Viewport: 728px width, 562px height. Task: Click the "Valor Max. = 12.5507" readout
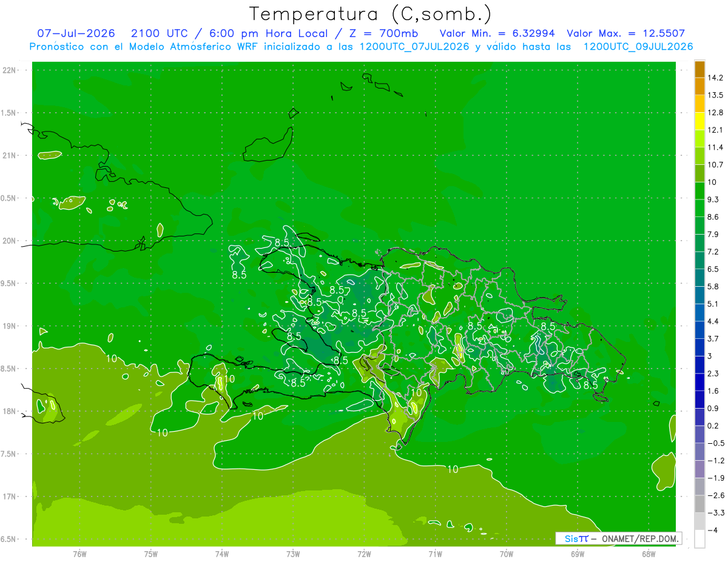tap(626, 33)
